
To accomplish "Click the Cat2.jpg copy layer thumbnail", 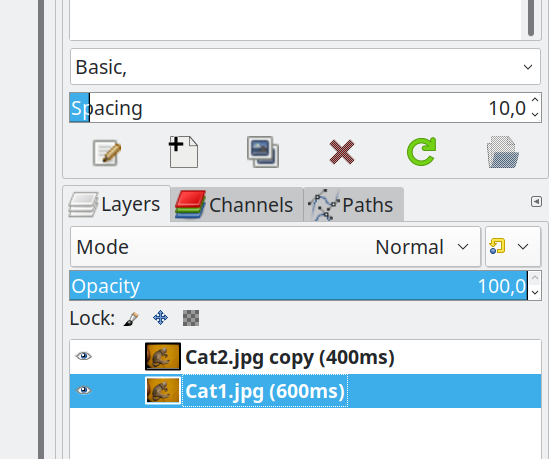I will coord(163,356).
